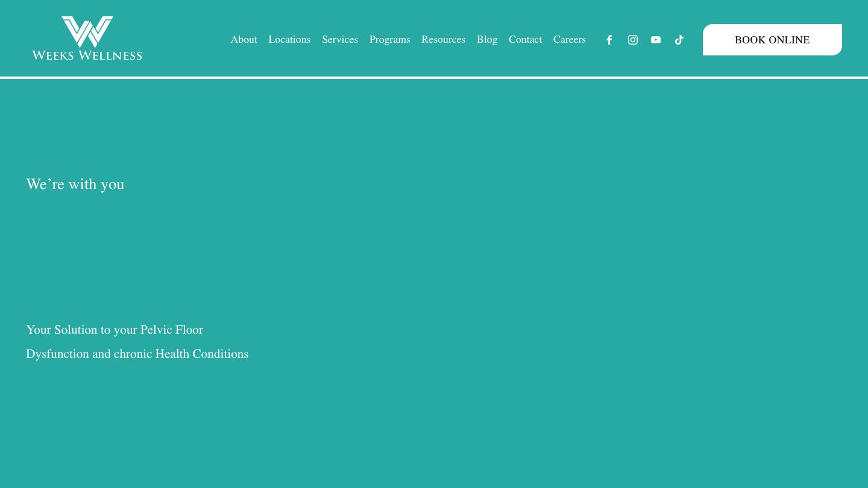Click the "We're with you" heading
This screenshot has width=868, height=488.
click(x=75, y=184)
